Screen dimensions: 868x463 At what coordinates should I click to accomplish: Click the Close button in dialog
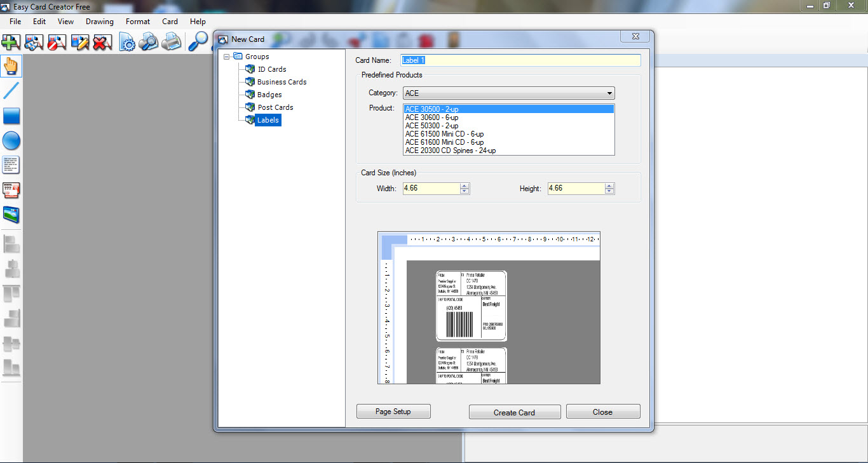(x=603, y=412)
